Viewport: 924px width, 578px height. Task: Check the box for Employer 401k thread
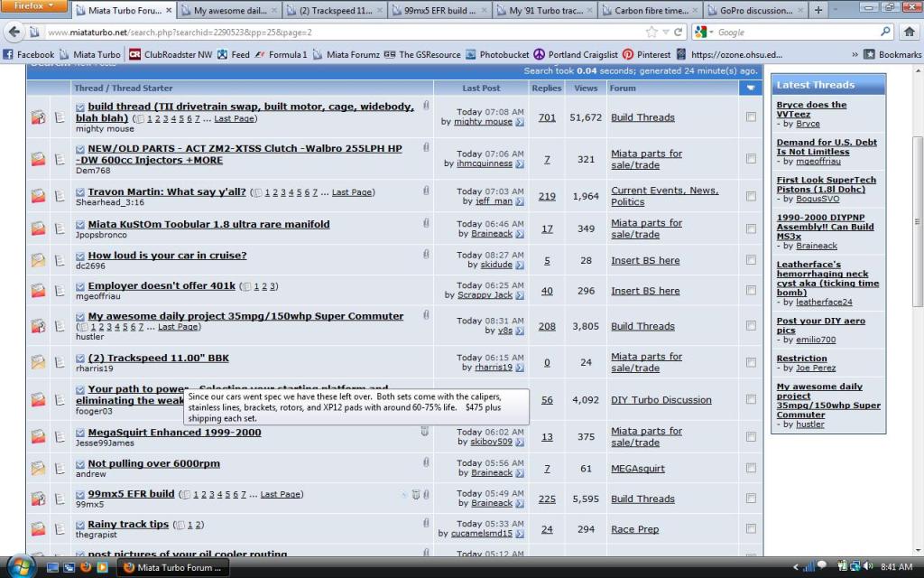[751, 290]
